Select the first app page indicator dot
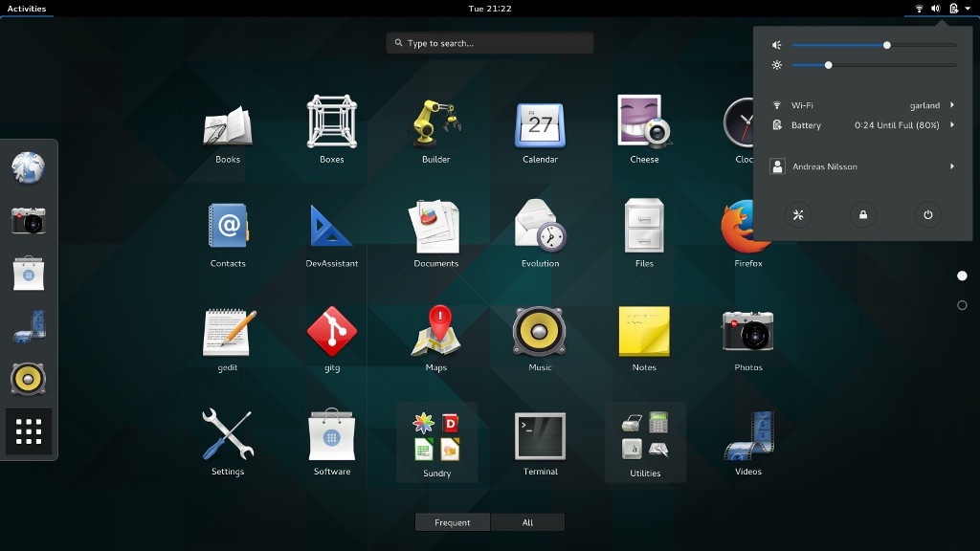Screen dimensions: 980x551 pyautogui.click(x=962, y=275)
